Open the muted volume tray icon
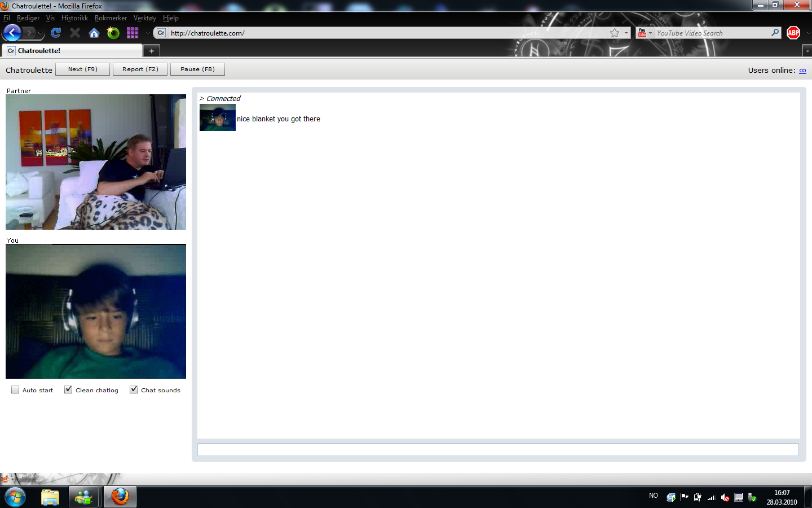812x508 pixels. click(725, 497)
